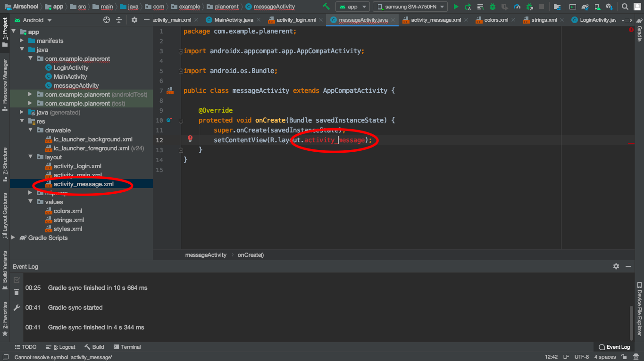Toggle the Resource Manager side panel

(x=5, y=85)
